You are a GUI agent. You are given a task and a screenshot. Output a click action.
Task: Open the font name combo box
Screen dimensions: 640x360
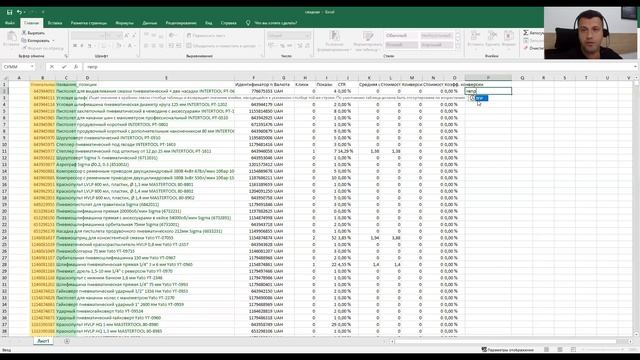88,36
